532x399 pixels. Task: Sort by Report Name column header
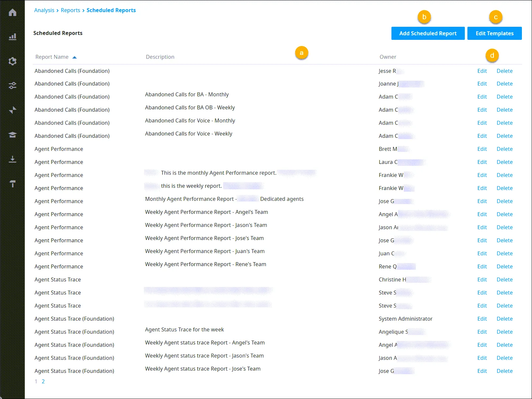pyautogui.click(x=52, y=57)
